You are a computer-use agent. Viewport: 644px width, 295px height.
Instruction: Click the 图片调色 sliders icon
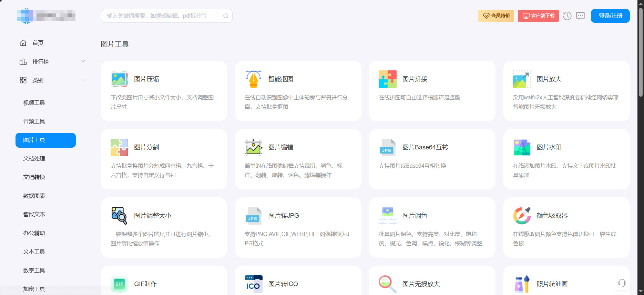[x=388, y=216]
